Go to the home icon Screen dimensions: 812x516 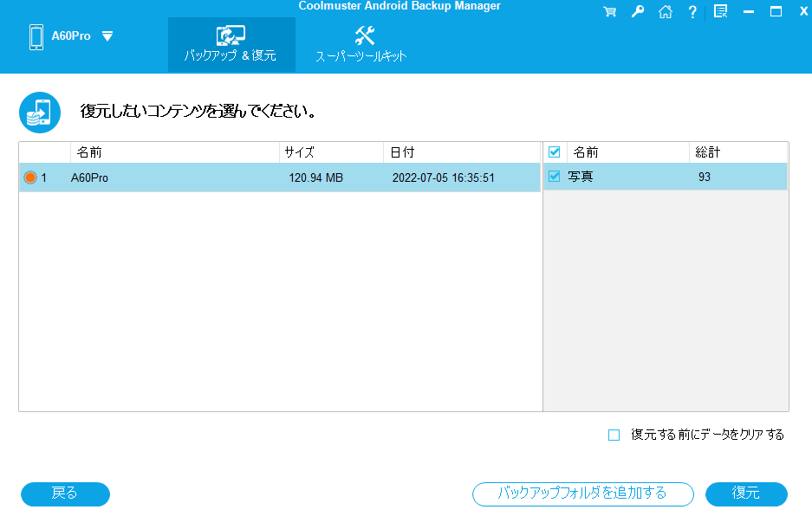click(665, 12)
